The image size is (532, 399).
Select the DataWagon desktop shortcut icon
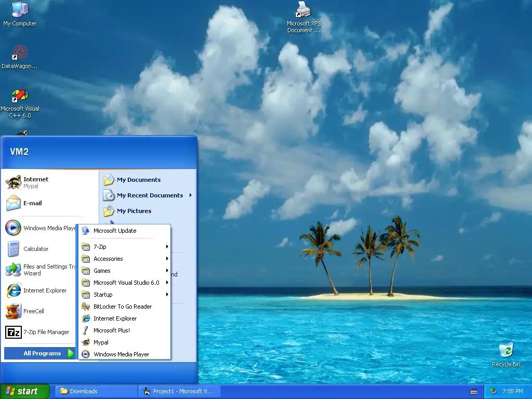[x=20, y=52]
